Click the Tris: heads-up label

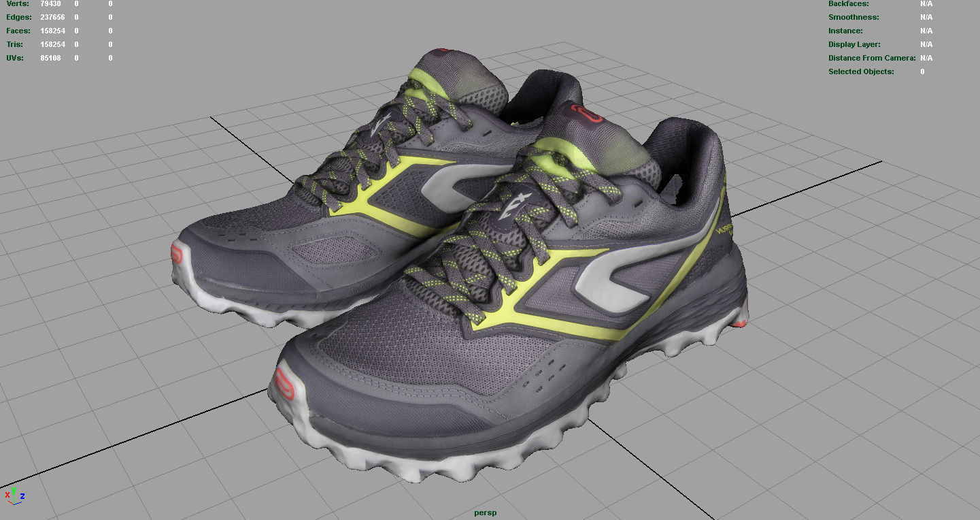pos(16,44)
